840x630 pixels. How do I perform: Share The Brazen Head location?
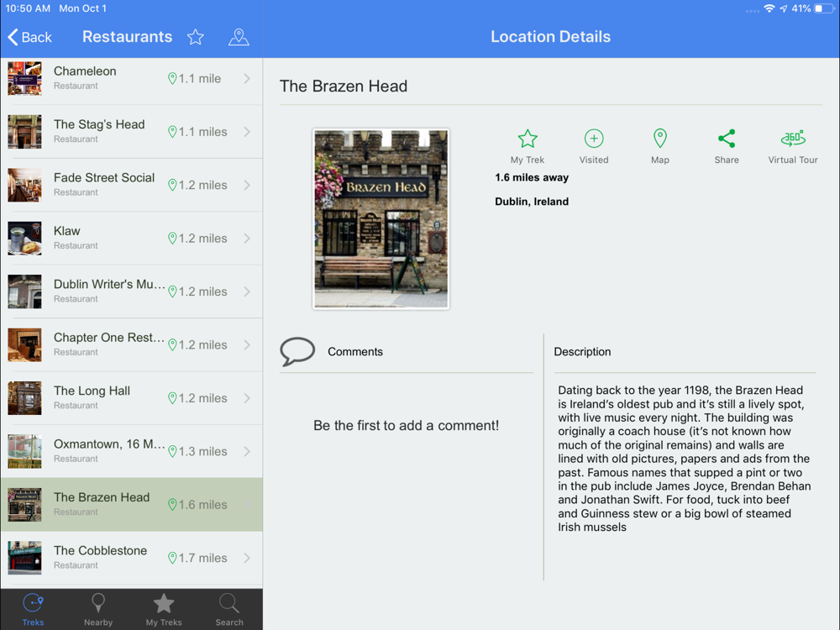click(727, 146)
